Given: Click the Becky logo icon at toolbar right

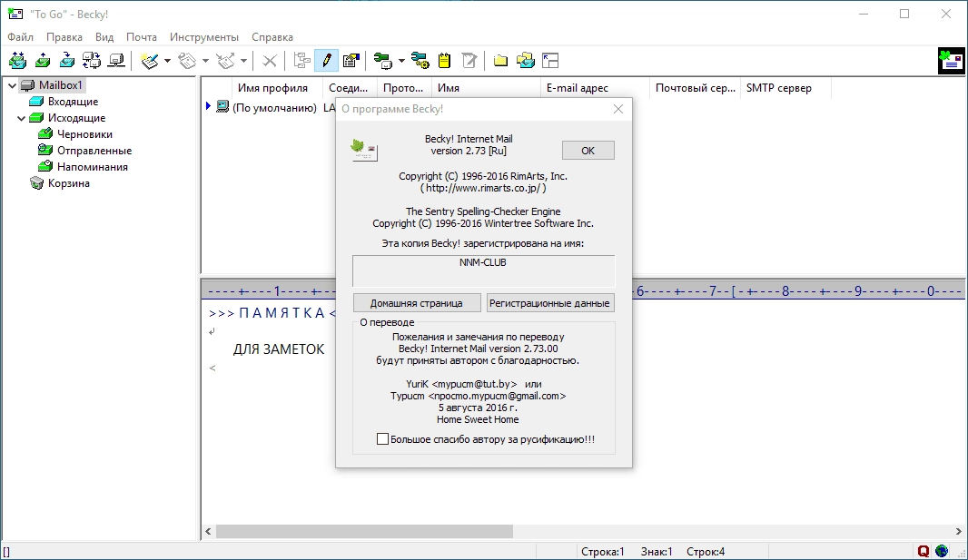Looking at the screenshot, I should [951, 61].
